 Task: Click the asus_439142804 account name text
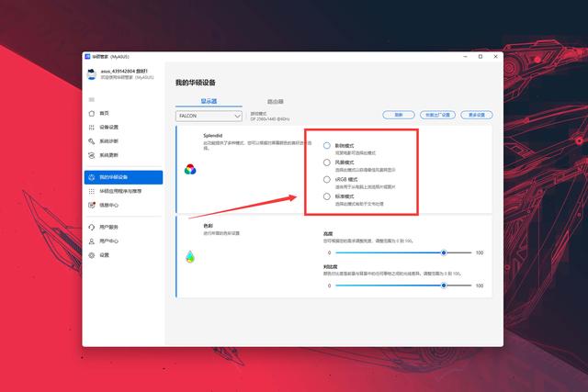point(118,72)
